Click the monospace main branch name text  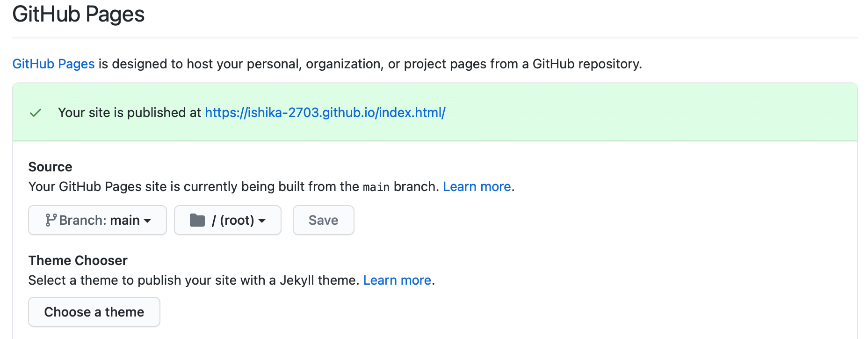coord(376,187)
